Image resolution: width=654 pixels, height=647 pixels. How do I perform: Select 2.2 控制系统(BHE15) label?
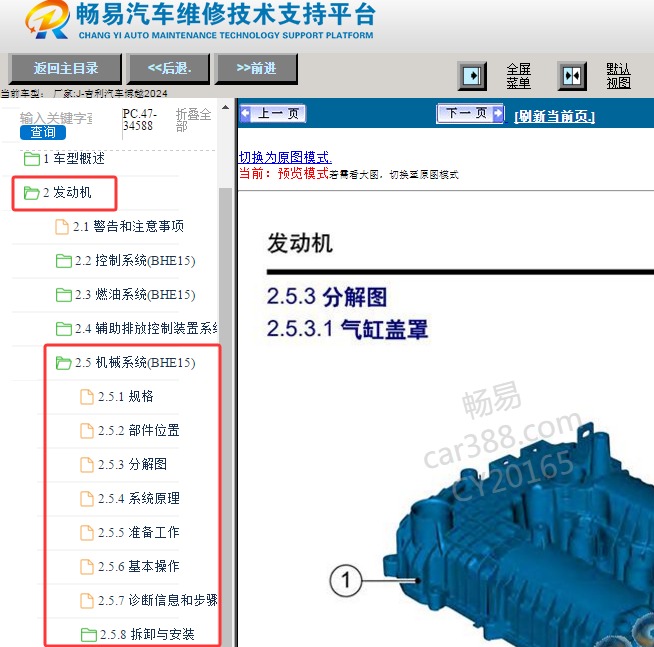(135, 261)
